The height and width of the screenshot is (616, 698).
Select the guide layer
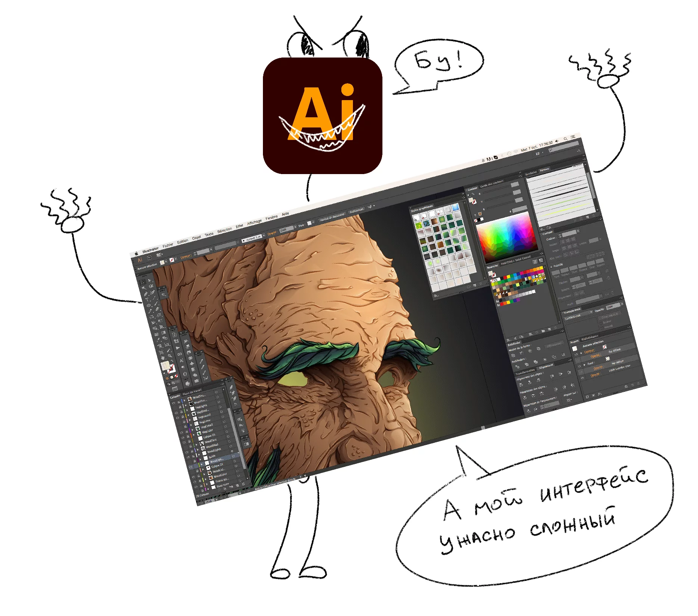coord(212,456)
